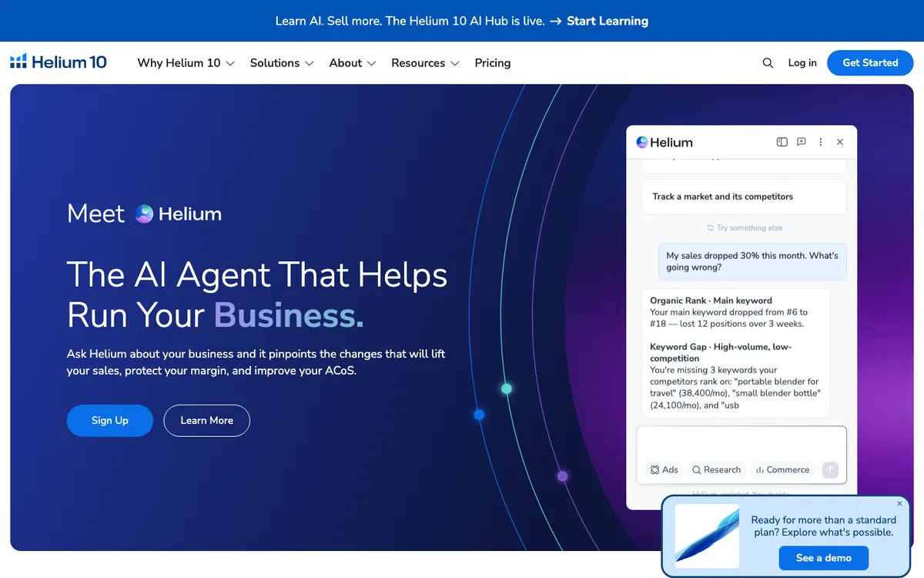Select the Research chip in chat input

coord(716,469)
